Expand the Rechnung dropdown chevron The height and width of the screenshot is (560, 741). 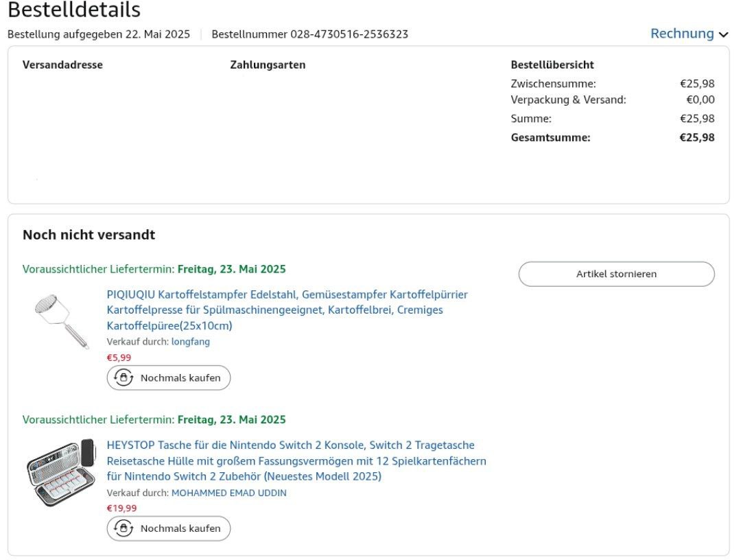723,34
